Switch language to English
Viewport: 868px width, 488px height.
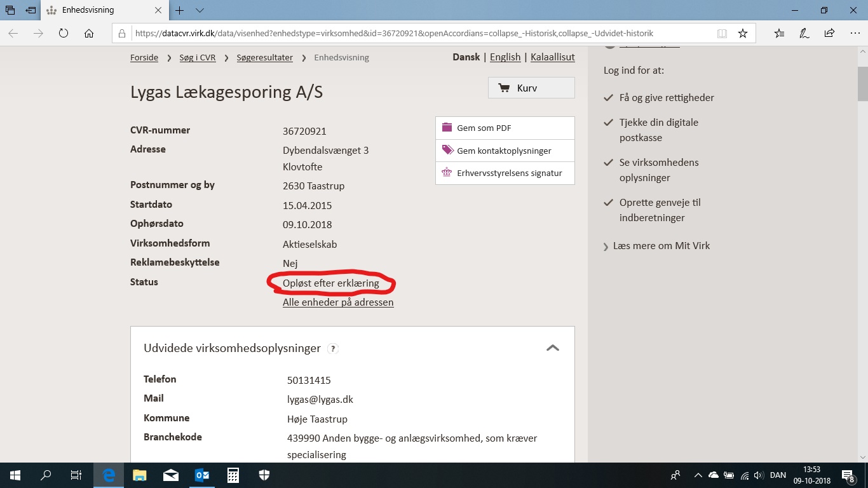pos(505,57)
